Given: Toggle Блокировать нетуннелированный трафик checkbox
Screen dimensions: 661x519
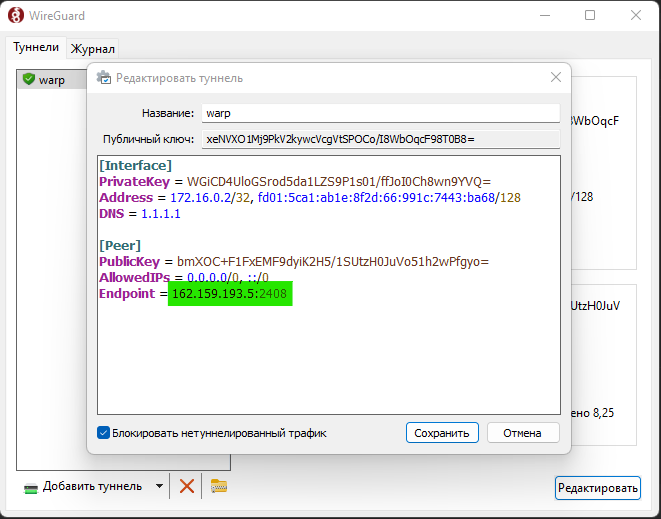Looking at the screenshot, I should 103,433.
